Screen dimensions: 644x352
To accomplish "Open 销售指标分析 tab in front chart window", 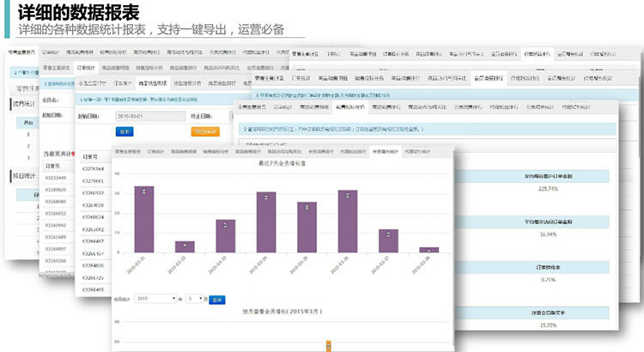I will [216, 152].
